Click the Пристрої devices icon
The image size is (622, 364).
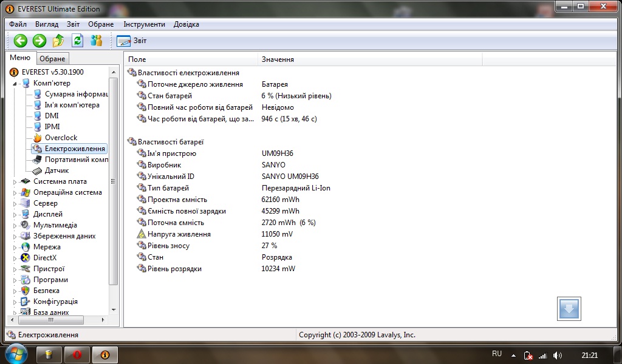[26, 269]
